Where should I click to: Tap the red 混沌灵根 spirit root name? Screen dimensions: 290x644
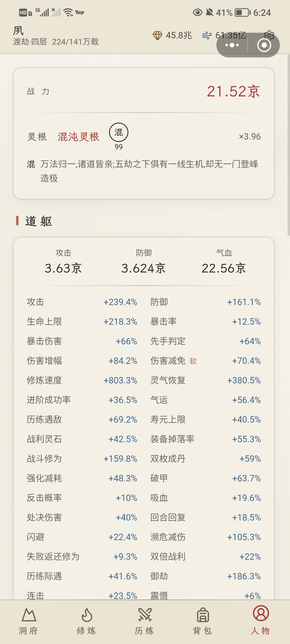click(x=78, y=137)
